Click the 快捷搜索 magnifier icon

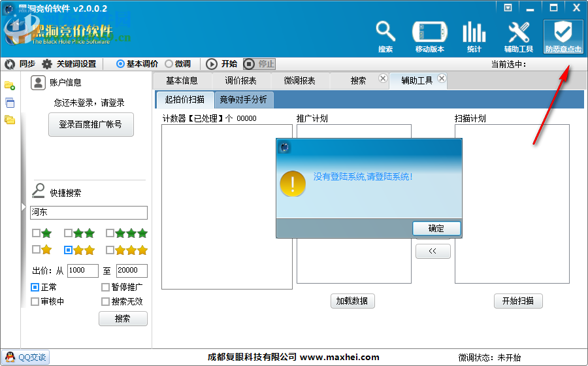point(39,190)
